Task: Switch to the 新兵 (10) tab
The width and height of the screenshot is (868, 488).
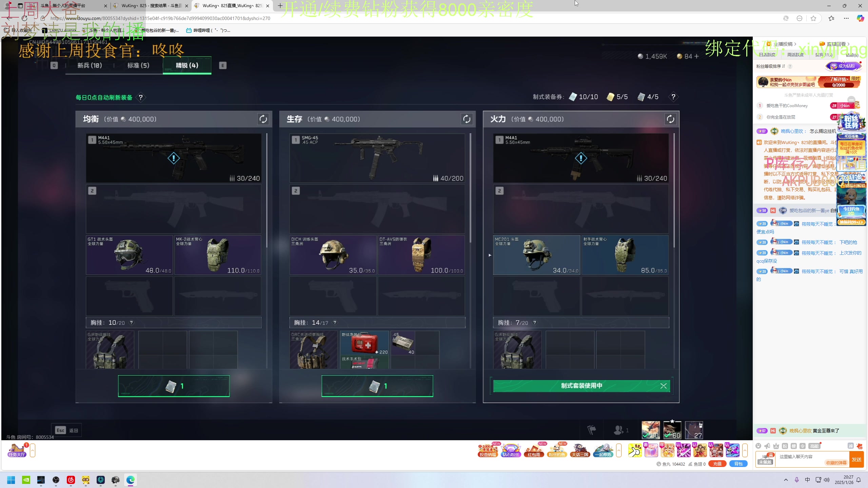Action: pyautogui.click(x=90, y=65)
